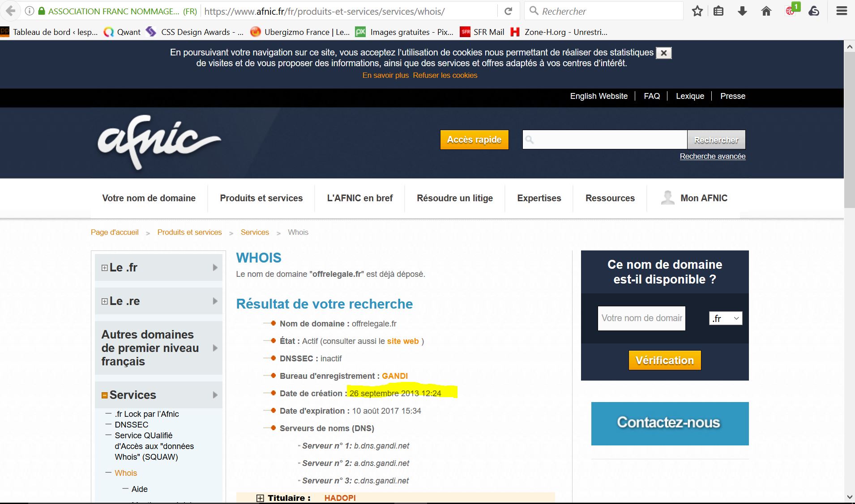Open Zone-H.org bookmark

coord(559,32)
